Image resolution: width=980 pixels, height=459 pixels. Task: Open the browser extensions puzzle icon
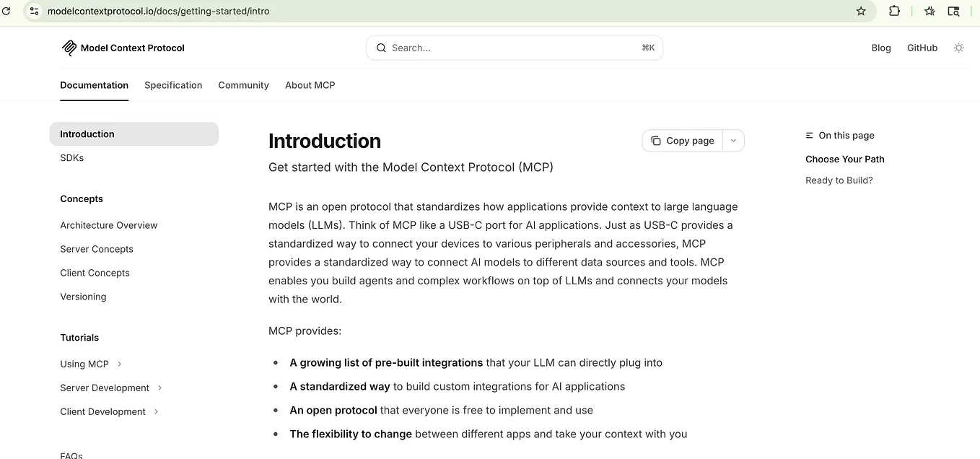click(894, 11)
